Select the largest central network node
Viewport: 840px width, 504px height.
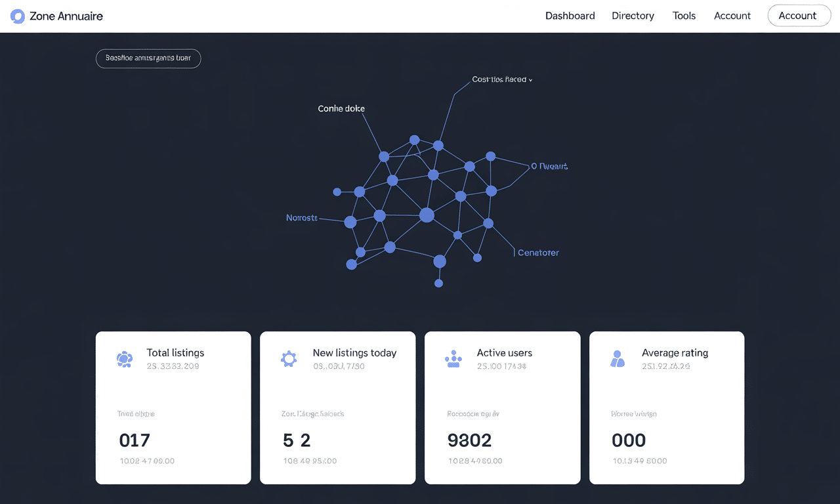pyautogui.click(x=427, y=215)
